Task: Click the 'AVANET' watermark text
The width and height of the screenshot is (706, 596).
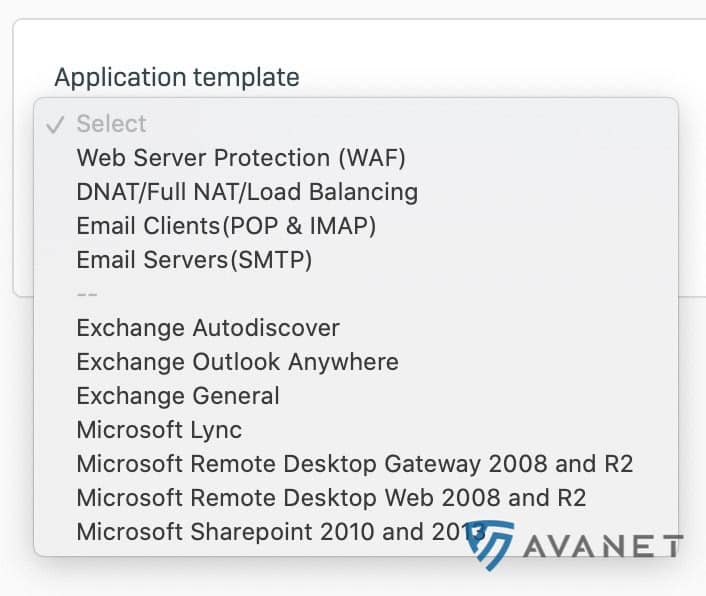Action: point(603,548)
